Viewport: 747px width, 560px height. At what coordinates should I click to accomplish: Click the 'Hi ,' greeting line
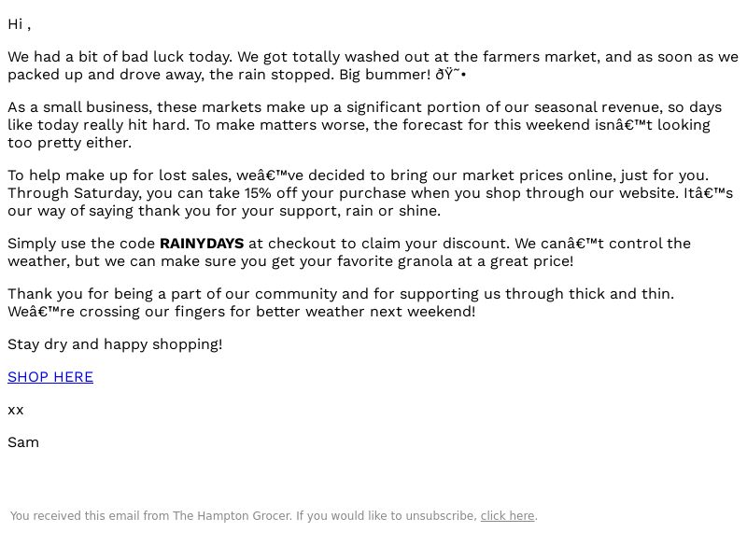(x=19, y=24)
